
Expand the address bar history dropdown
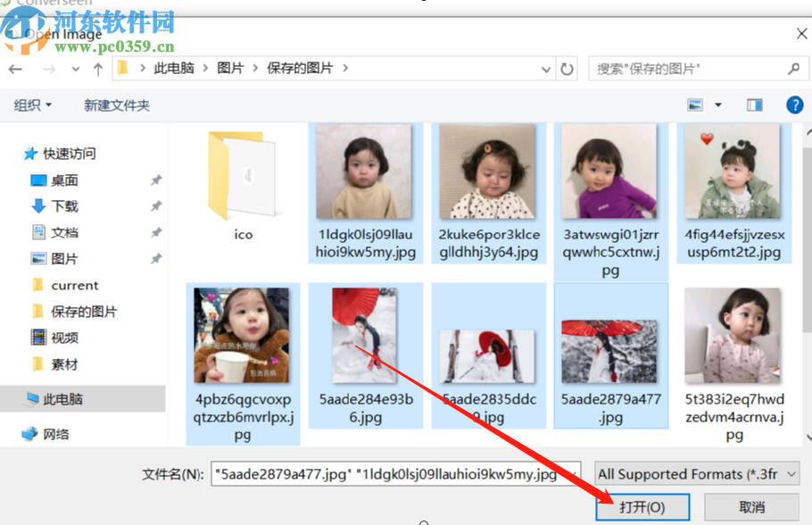click(545, 68)
